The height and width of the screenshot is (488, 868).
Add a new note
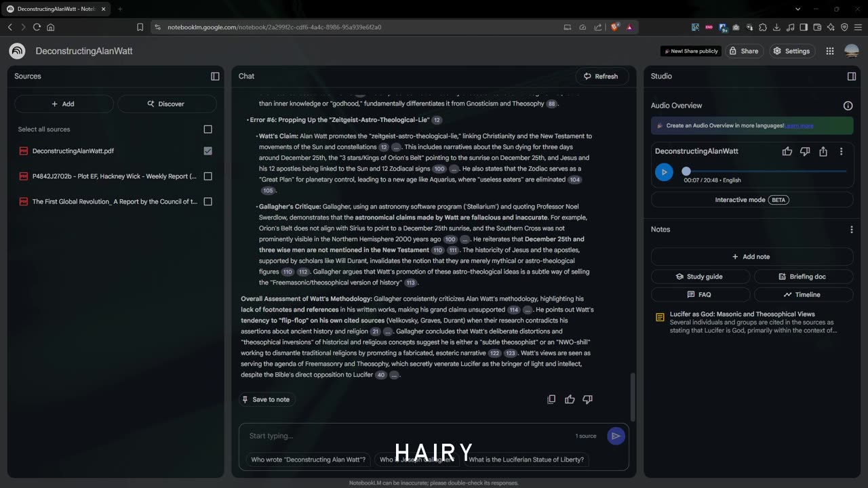(752, 257)
